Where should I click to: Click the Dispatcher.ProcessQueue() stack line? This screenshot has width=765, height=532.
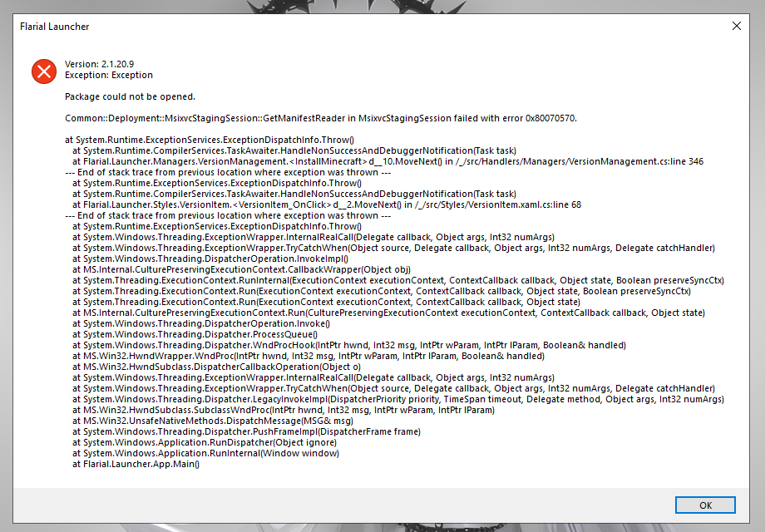click(x=195, y=334)
